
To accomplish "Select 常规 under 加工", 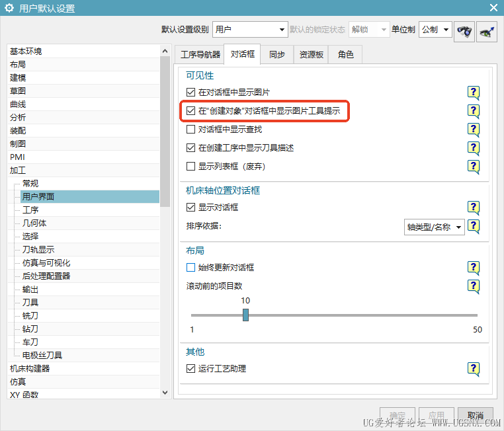I will point(90,183).
